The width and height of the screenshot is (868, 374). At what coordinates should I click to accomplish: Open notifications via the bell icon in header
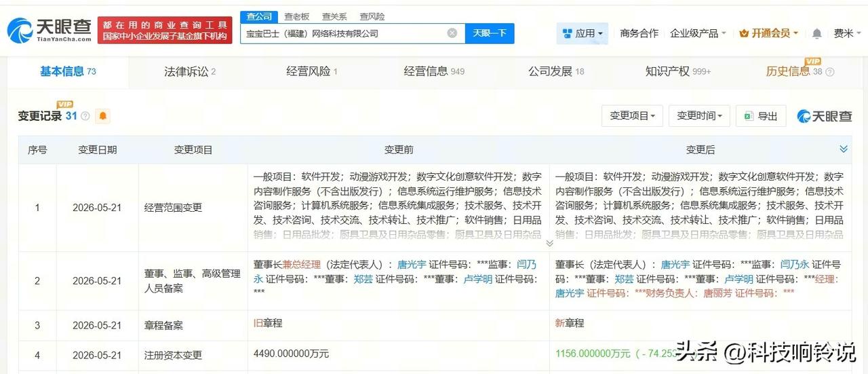point(817,33)
